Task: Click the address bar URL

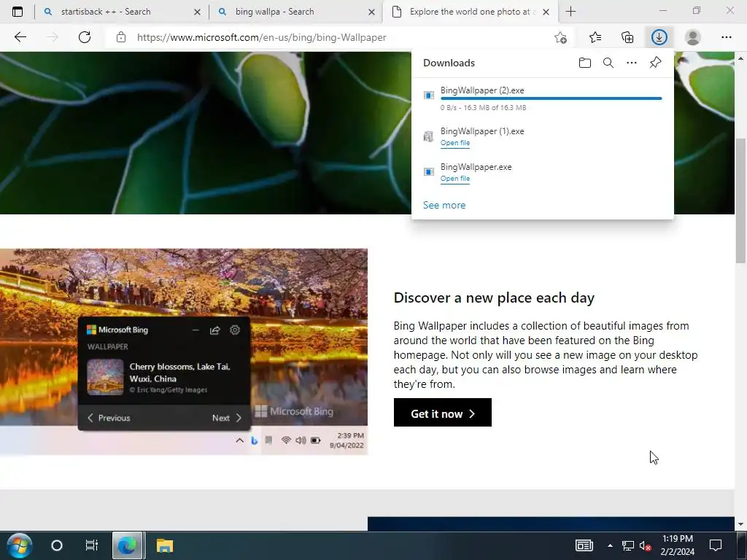Action: pyautogui.click(x=262, y=37)
